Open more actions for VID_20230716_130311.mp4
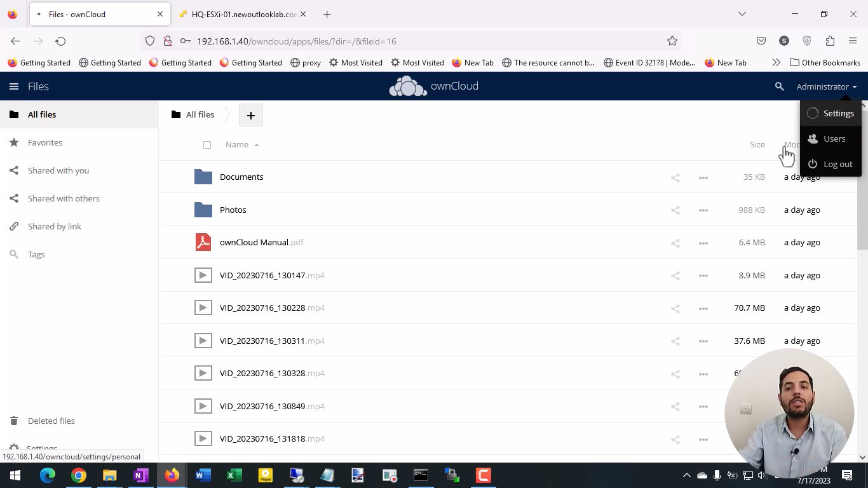Viewport: 868px width, 488px height. point(703,341)
